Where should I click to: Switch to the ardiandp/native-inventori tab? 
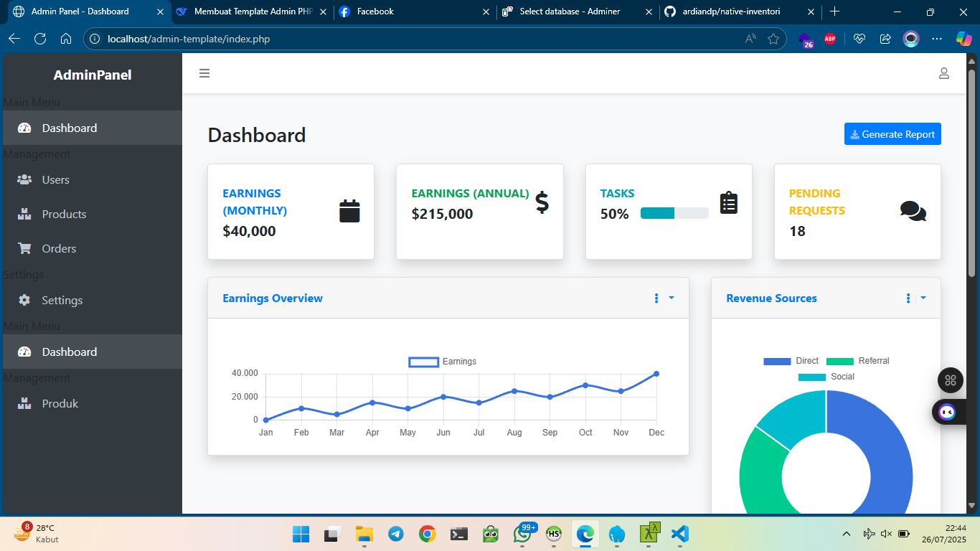(x=741, y=11)
